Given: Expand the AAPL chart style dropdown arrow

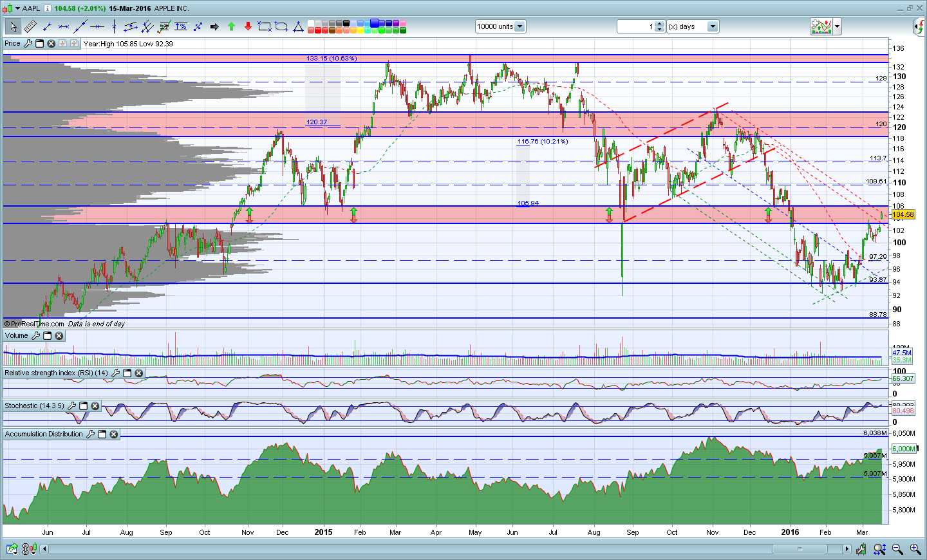Looking at the screenshot, I should click(17, 8).
